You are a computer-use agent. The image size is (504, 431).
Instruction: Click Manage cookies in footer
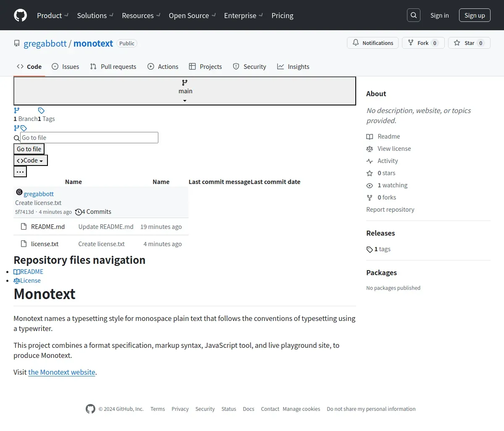(302, 409)
